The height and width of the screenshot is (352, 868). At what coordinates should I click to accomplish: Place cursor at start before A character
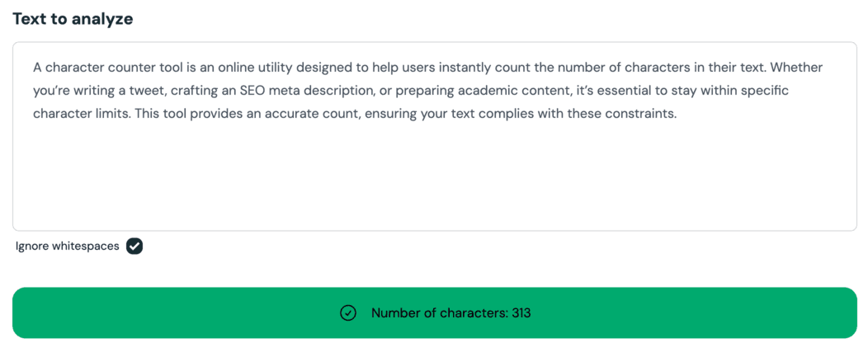34,68
